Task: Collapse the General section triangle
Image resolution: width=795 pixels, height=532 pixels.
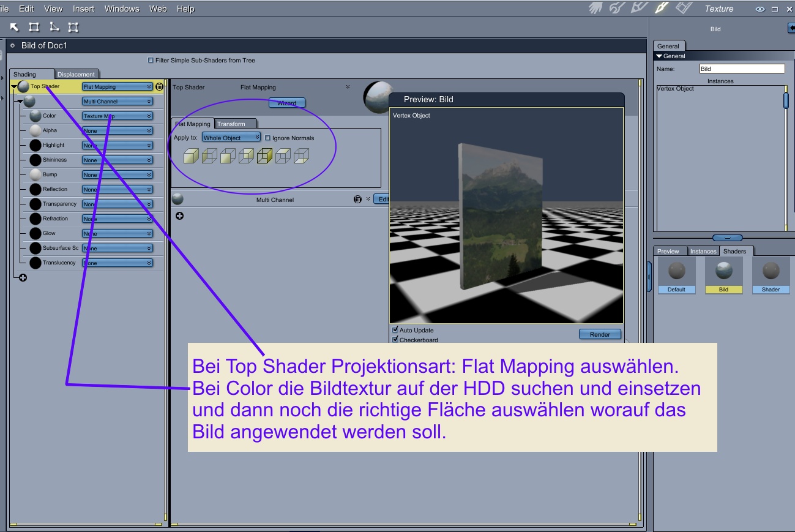Action: click(x=659, y=56)
